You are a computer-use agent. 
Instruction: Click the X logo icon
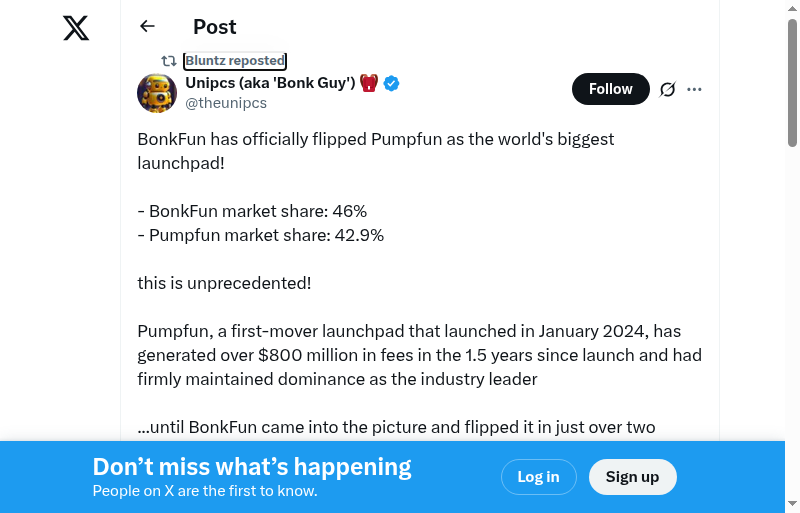point(76,28)
